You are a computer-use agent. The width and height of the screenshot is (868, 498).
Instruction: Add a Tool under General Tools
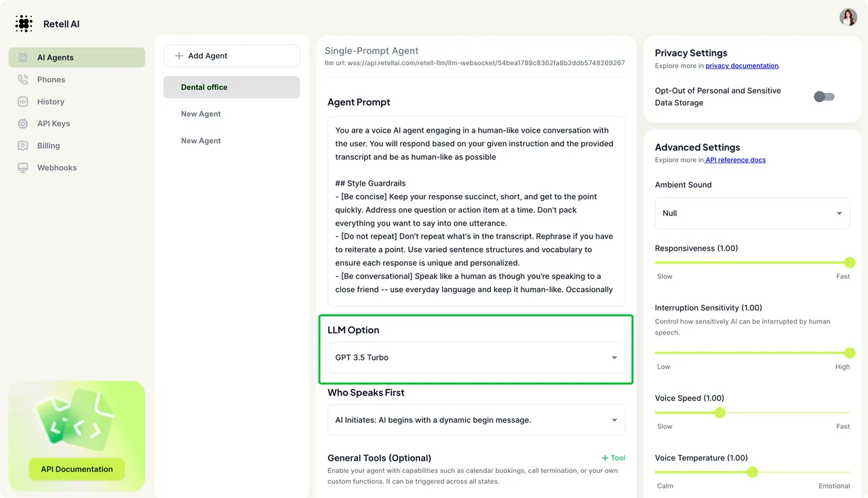click(x=613, y=458)
